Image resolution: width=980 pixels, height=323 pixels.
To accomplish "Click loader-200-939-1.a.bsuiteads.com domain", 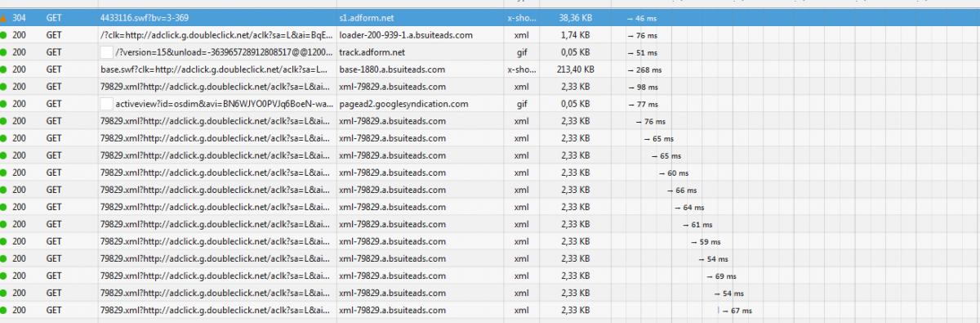I will pyautogui.click(x=406, y=35).
